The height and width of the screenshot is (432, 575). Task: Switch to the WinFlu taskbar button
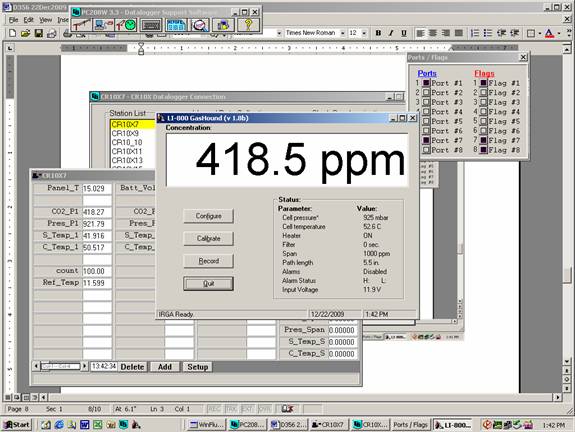(x=207, y=425)
